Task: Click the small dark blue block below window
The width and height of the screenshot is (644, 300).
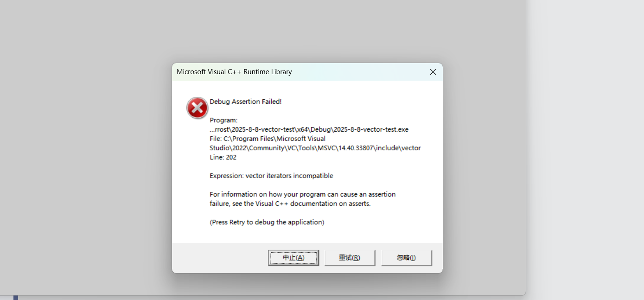Action: tap(16, 298)
